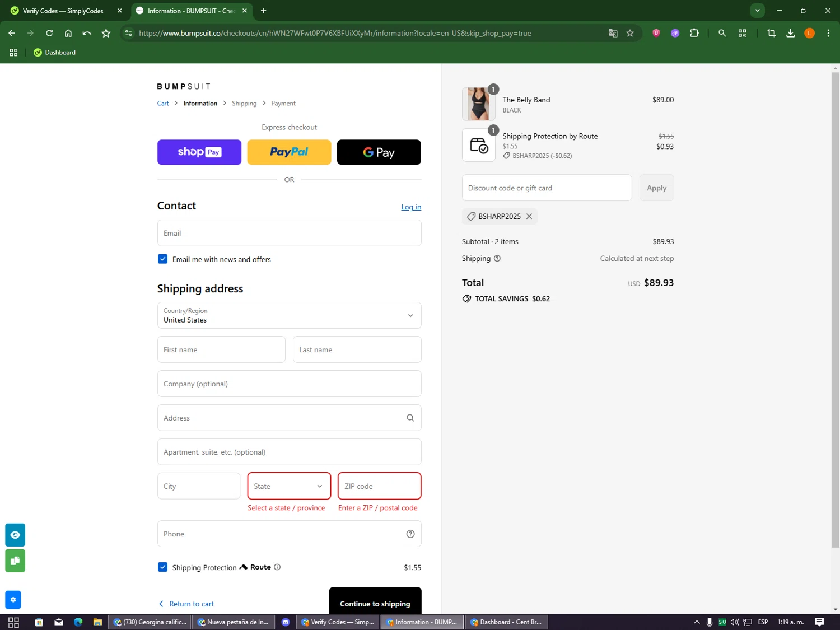Open the QR code grid icon
This screenshot has height=630, width=840.
coord(743,33)
